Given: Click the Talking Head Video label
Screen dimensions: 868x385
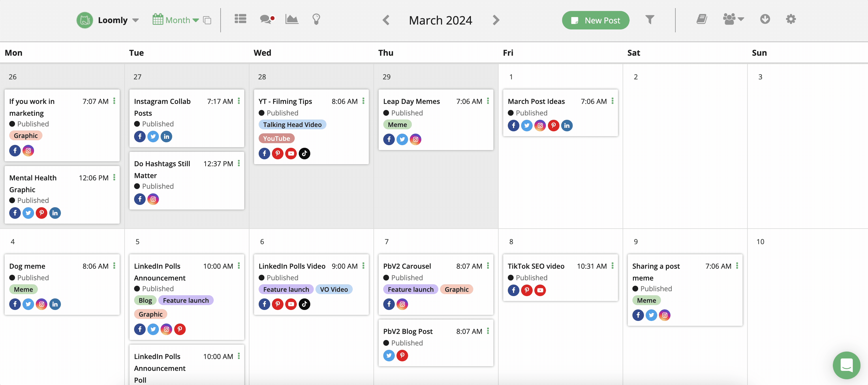Looking at the screenshot, I should tap(292, 124).
